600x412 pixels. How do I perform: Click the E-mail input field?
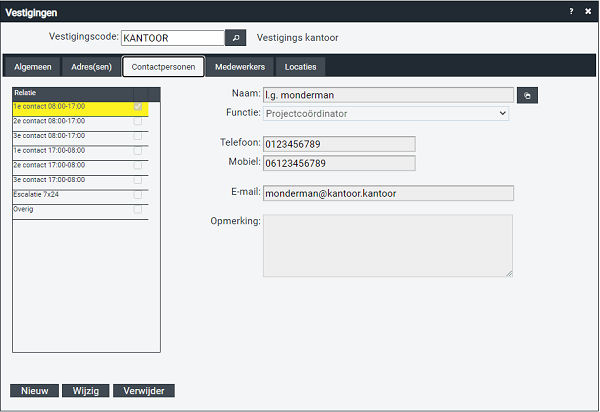tap(388, 194)
